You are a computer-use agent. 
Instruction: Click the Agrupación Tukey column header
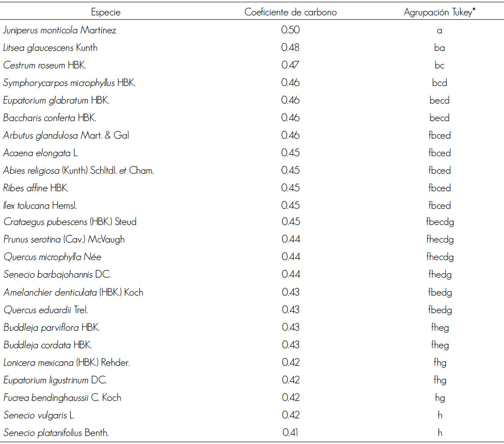point(440,12)
